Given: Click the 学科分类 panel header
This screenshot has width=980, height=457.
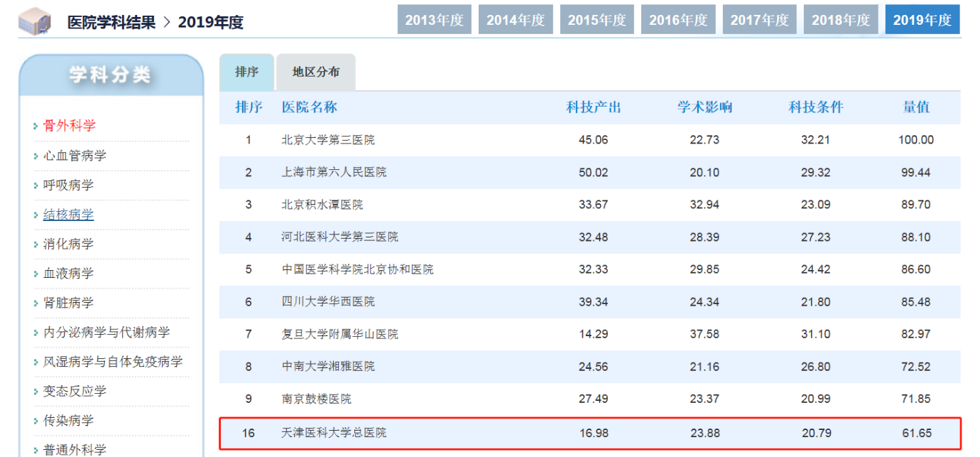Looking at the screenshot, I should [x=111, y=75].
